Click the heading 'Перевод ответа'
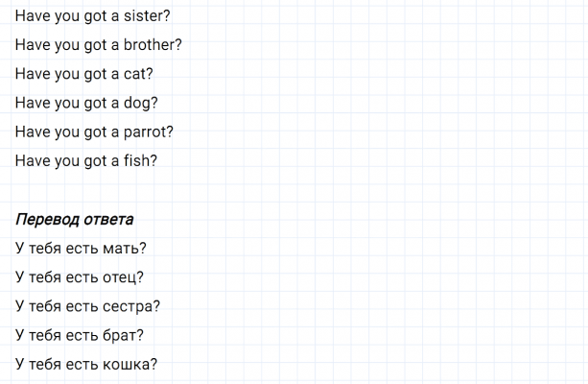 pos(75,220)
